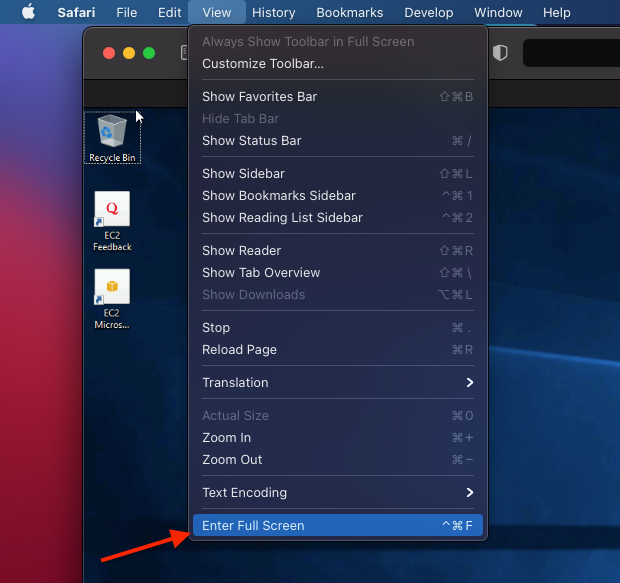Open the Apple menu
Screen dimensions: 620x583
28,12
